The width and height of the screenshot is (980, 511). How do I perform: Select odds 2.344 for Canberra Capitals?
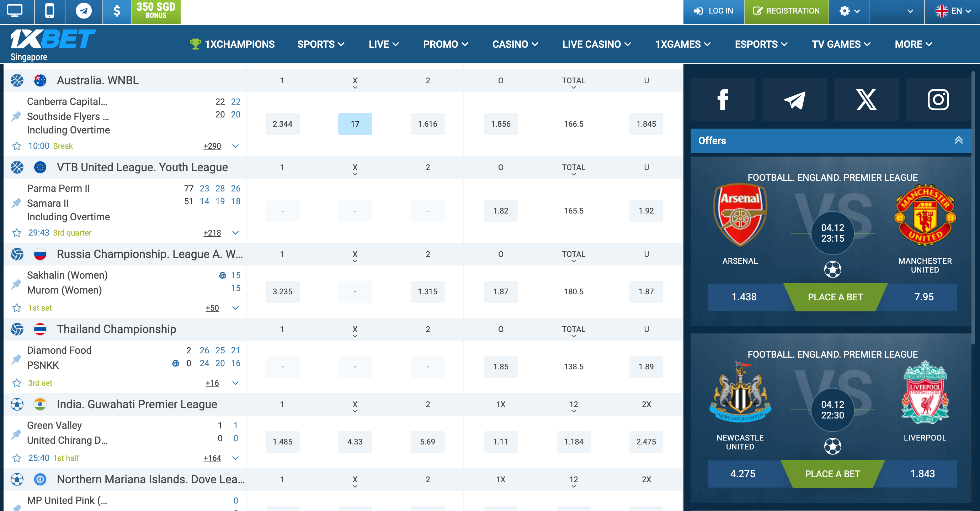point(282,124)
